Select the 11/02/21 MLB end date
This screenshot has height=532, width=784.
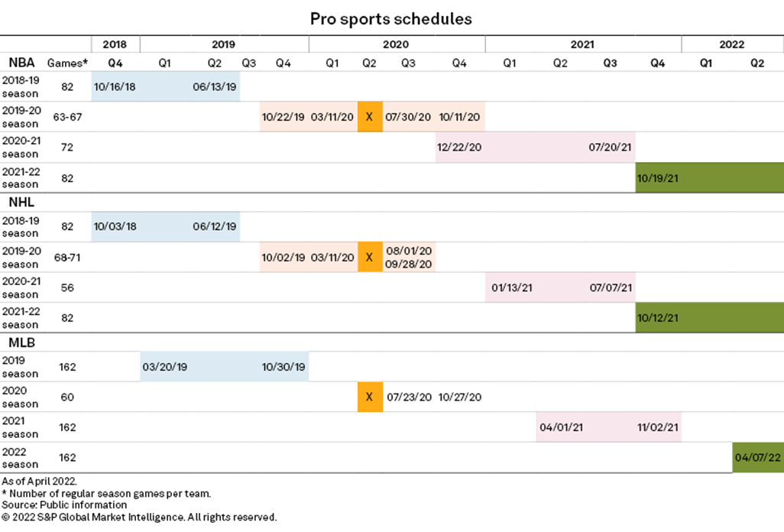pyautogui.click(x=658, y=427)
